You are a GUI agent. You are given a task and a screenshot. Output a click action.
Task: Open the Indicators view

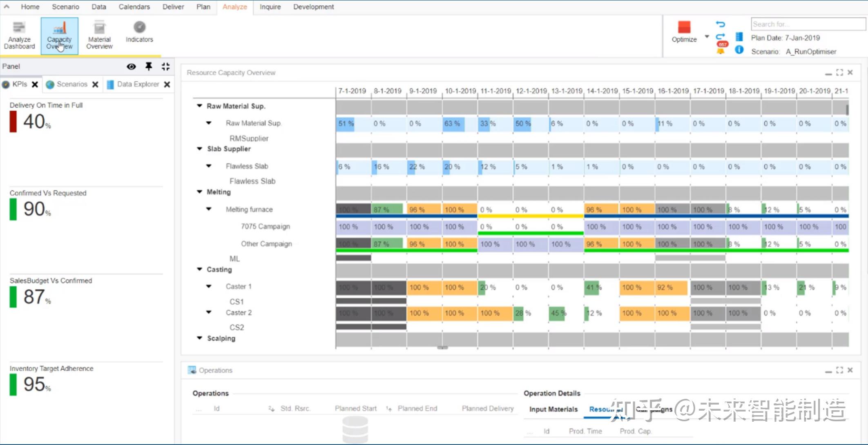pos(139,32)
